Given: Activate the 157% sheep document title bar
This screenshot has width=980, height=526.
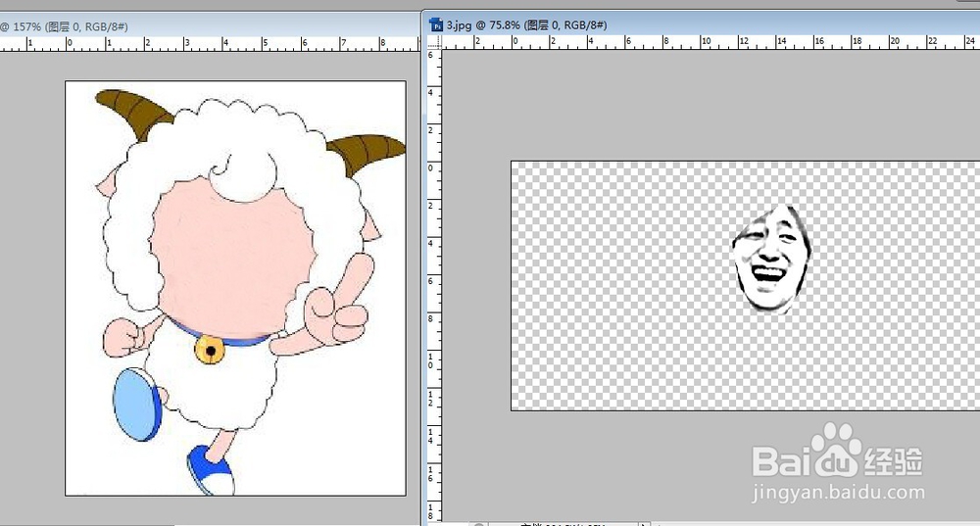Looking at the screenshot, I should (210, 26).
